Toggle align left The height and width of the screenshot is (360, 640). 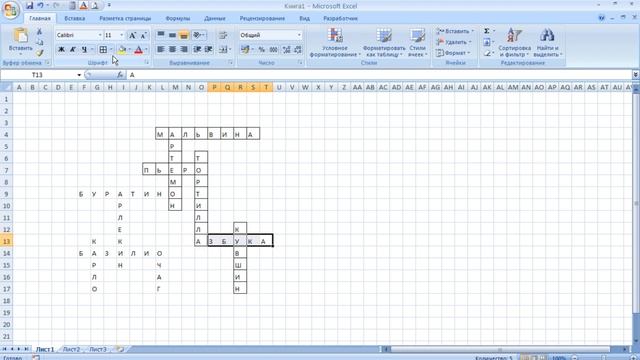161,49
